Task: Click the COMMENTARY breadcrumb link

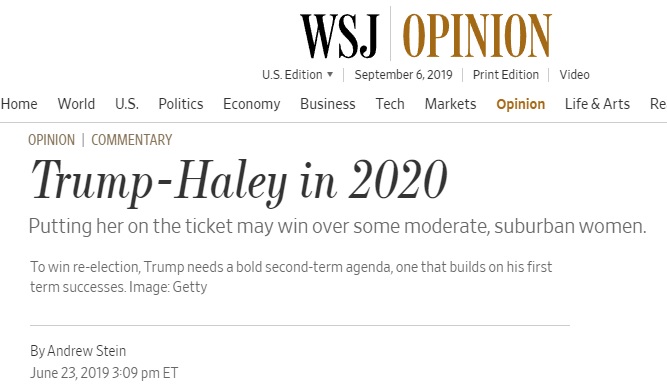Action: (x=131, y=140)
